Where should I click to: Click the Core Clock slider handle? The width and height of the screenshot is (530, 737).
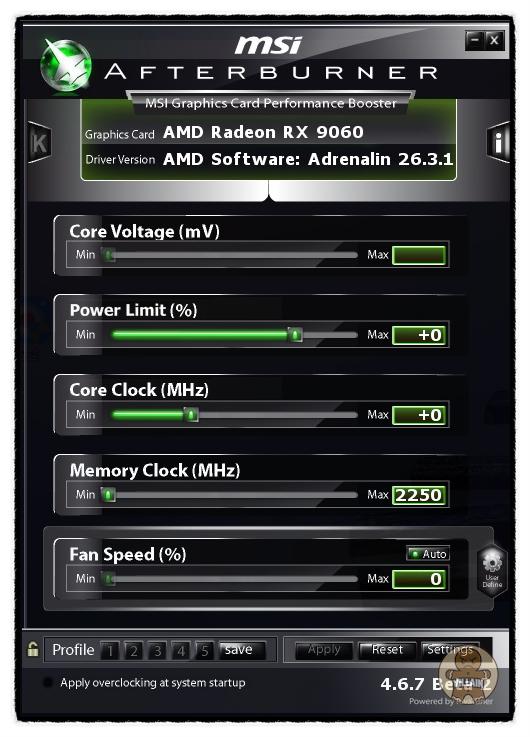pos(191,415)
